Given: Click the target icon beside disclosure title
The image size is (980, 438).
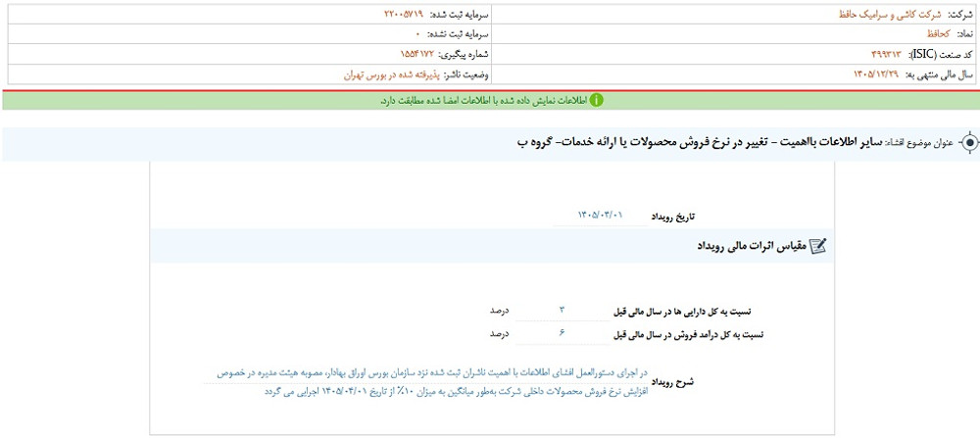Looking at the screenshot, I should (x=969, y=143).
